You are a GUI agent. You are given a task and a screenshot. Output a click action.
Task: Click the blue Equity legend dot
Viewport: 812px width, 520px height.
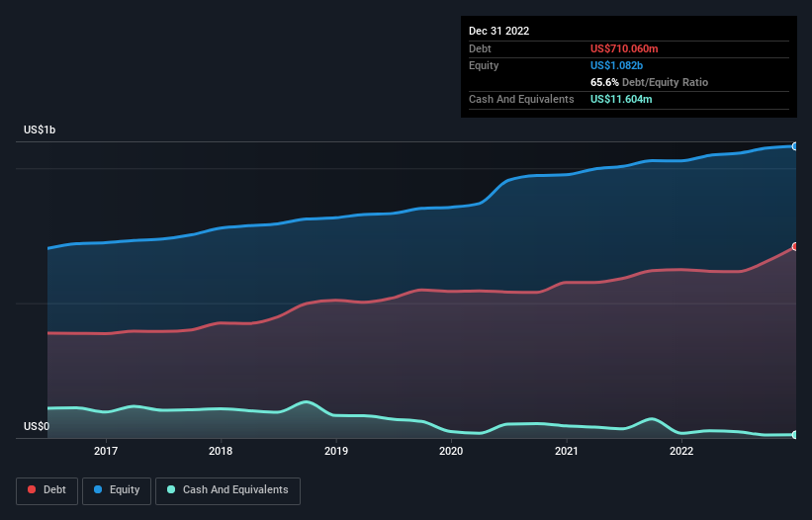tap(98, 489)
